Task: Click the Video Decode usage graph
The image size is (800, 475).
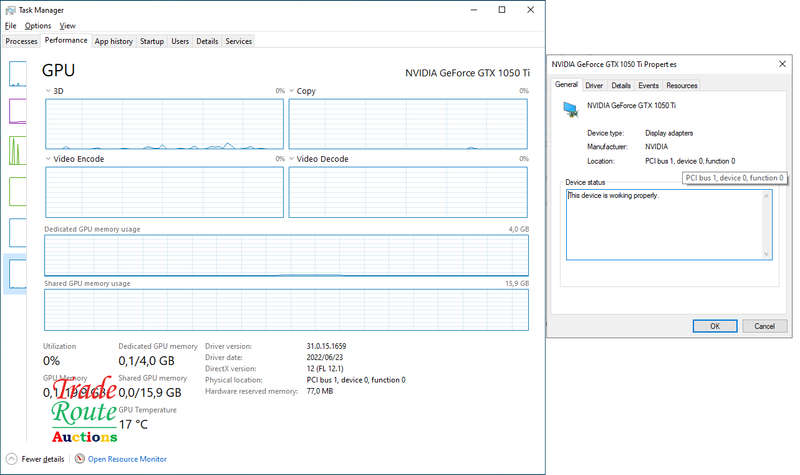Action: coord(408,192)
